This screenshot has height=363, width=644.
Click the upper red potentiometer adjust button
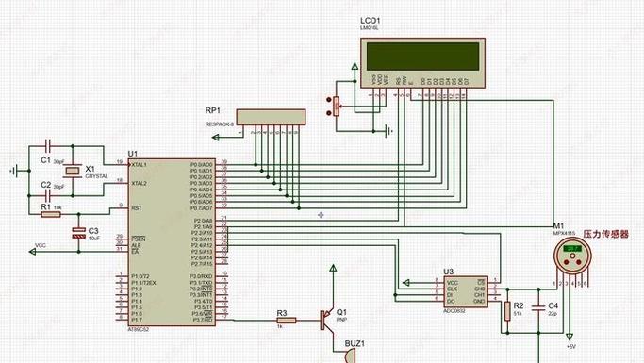328,100
